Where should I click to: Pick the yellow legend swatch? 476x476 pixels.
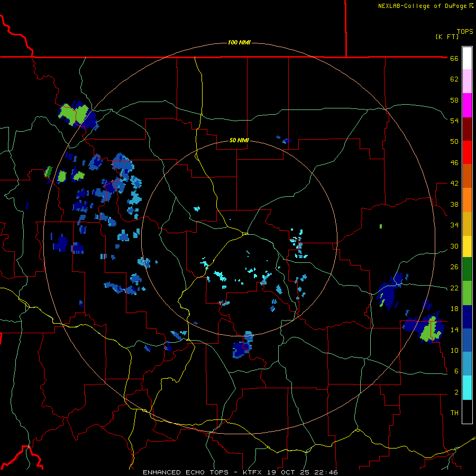tap(467, 246)
